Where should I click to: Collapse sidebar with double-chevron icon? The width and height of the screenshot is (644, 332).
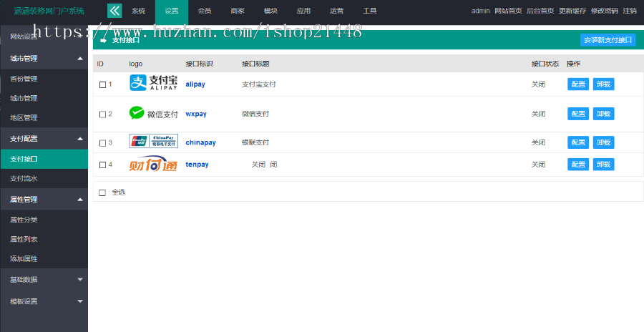point(114,11)
